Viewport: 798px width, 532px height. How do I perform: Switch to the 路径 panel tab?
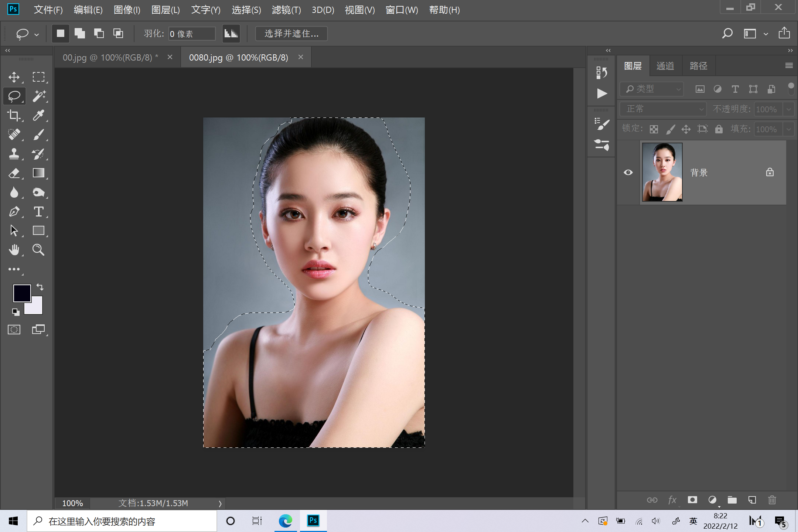pyautogui.click(x=699, y=66)
